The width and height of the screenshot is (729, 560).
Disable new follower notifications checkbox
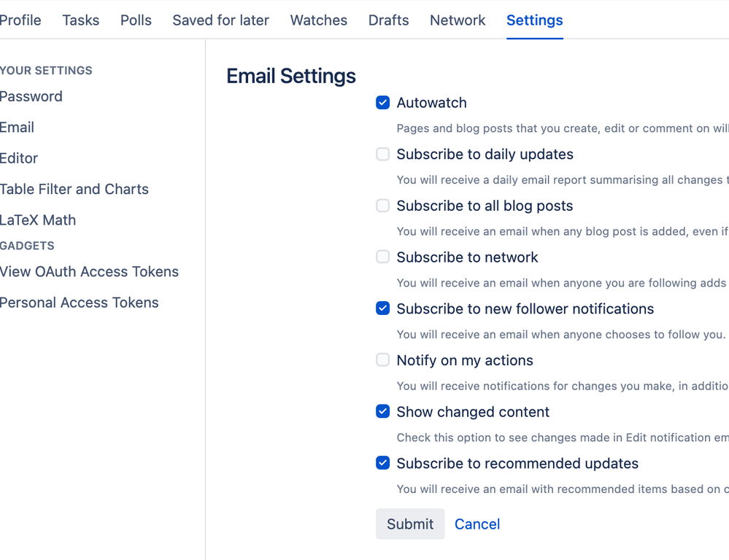coord(382,309)
